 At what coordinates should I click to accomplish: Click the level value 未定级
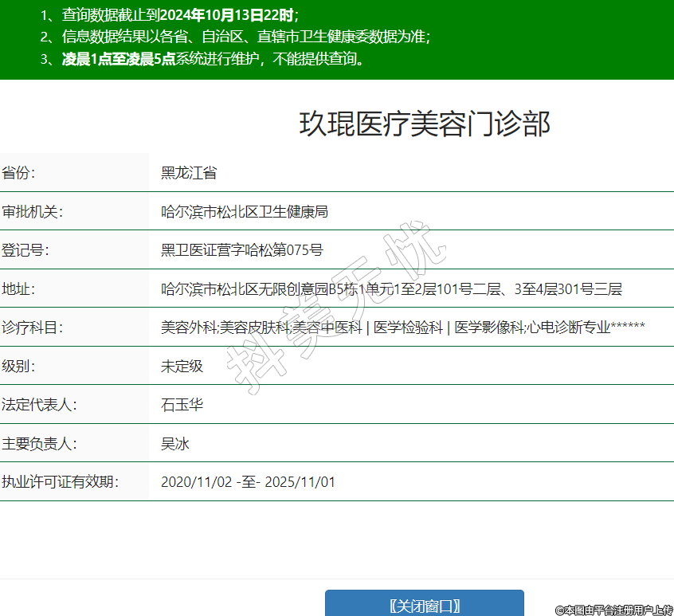(182, 367)
